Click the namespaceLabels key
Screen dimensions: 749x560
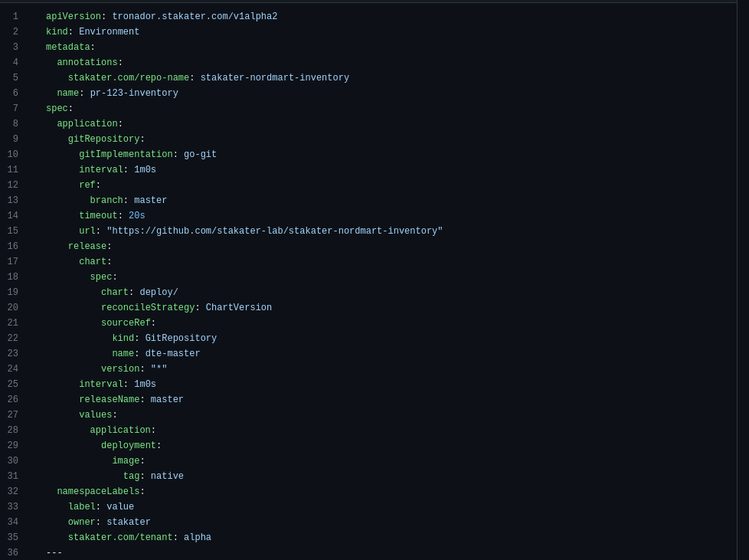pyautogui.click(x=98, y=491)
